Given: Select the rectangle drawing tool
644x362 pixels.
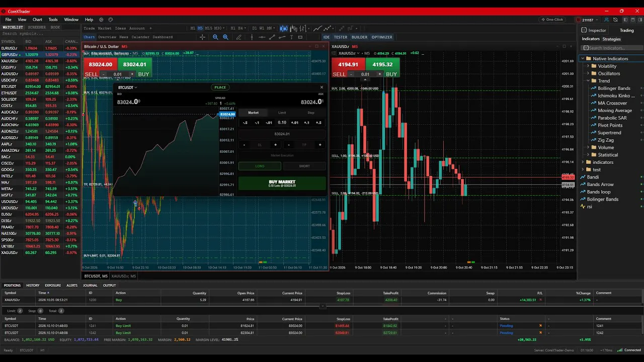Looking at the screenshot, I should point(300,37).
